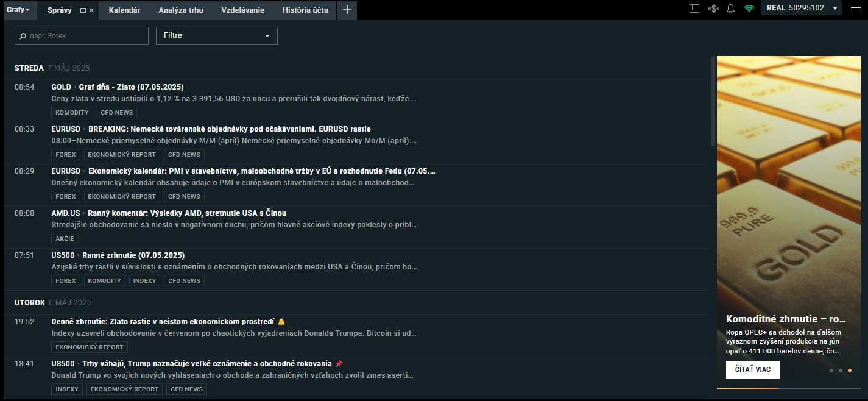The image size is (868, 401).
Task: Select the first carousel slide dot
Action: 831,370
